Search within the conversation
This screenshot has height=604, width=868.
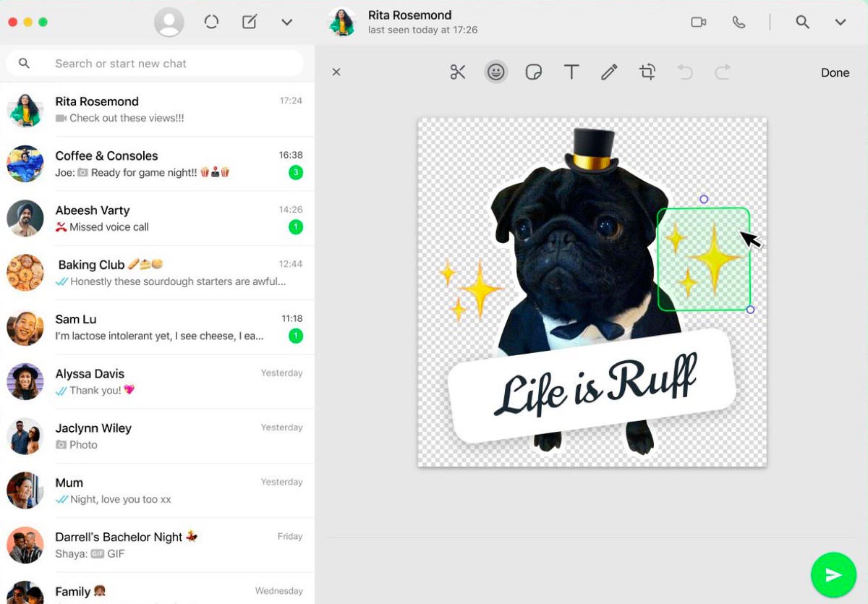click(802, 22)
